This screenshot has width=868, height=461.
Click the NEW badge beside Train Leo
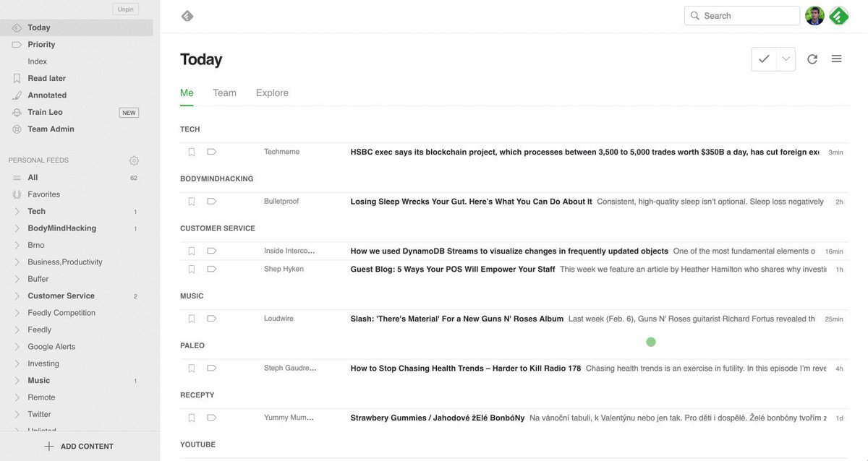(x=129, y=113)
